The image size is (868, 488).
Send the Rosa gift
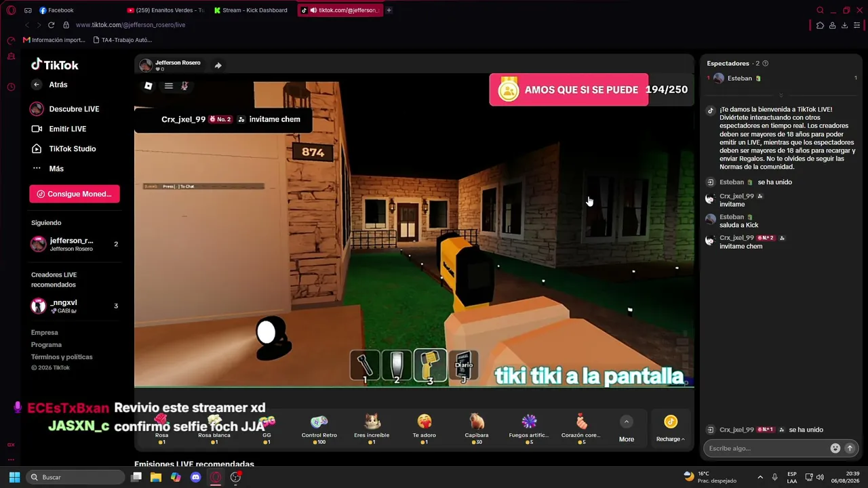coord(161,429)
